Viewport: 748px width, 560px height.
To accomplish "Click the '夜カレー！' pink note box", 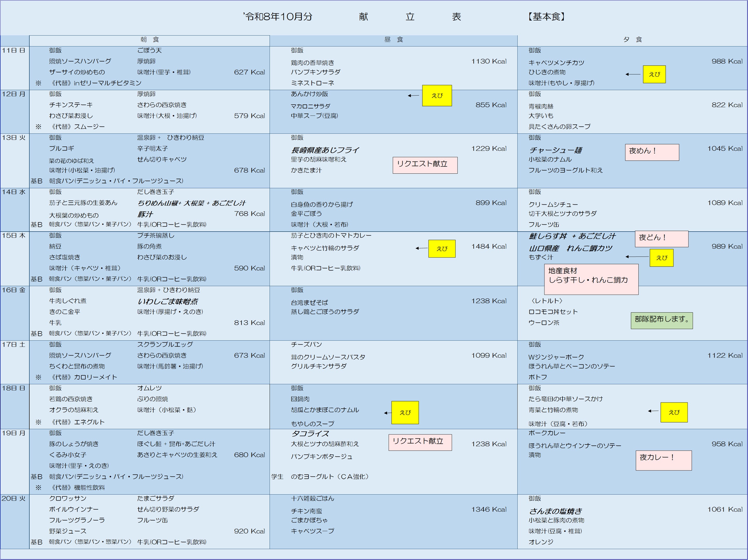I will click(663, 460).
